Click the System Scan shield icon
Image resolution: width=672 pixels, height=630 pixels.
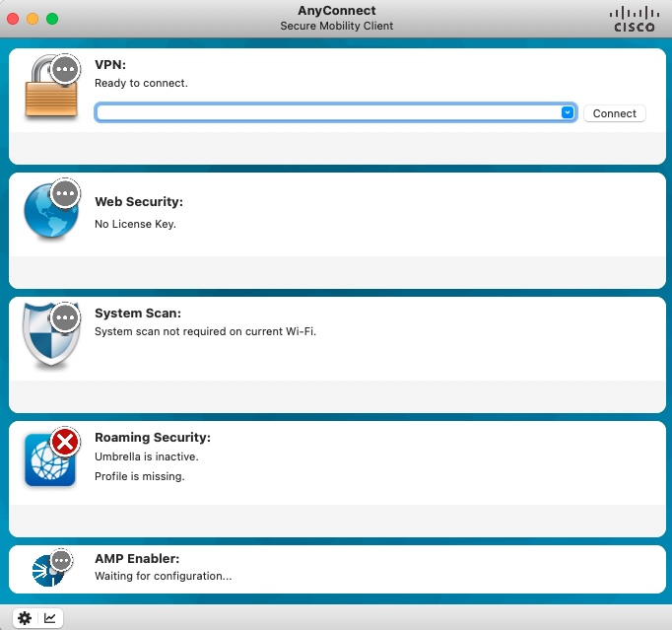pos(51,335)
